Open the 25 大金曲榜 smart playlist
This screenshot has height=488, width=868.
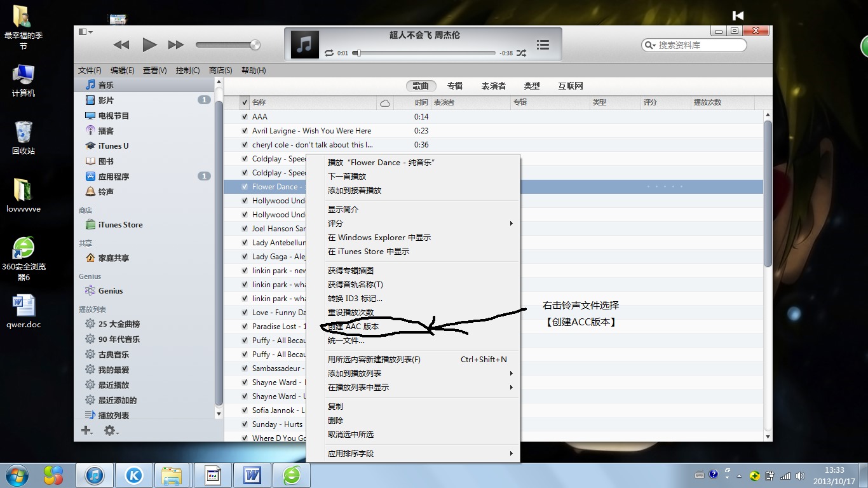click(x=112, y=324)
